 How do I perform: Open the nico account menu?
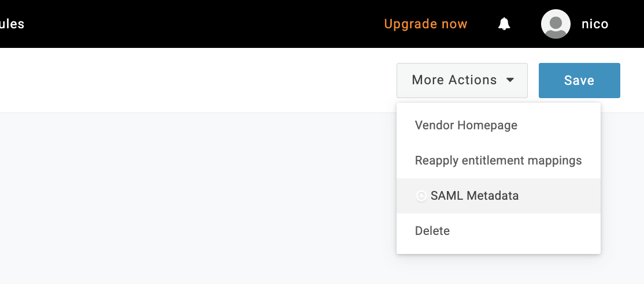594,24
